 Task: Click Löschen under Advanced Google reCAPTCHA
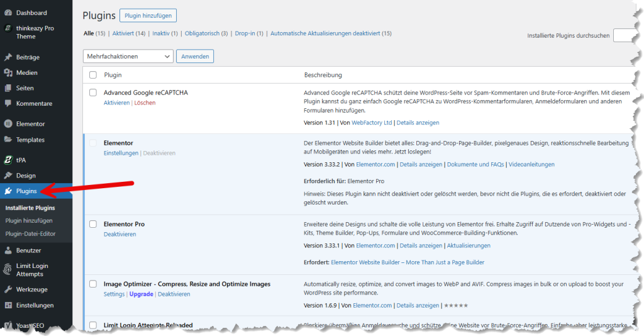(x=145, y=103)
